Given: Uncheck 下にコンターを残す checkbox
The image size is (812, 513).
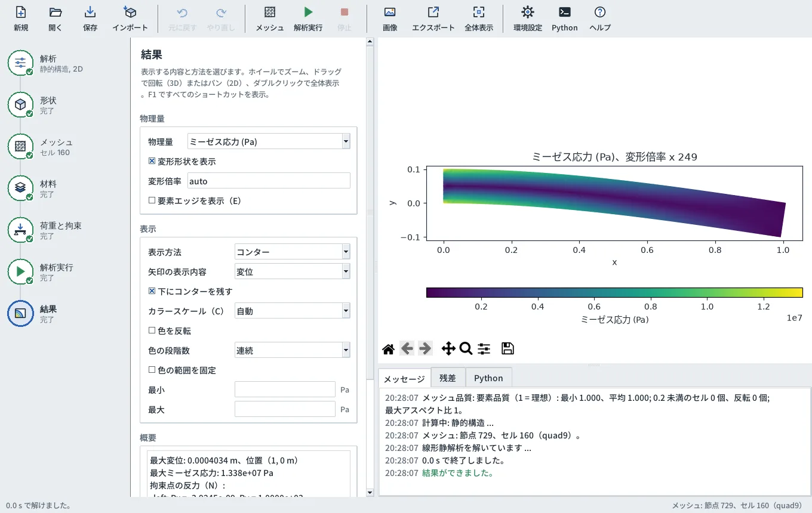Looking at the screenshot, I should (152, 291).
